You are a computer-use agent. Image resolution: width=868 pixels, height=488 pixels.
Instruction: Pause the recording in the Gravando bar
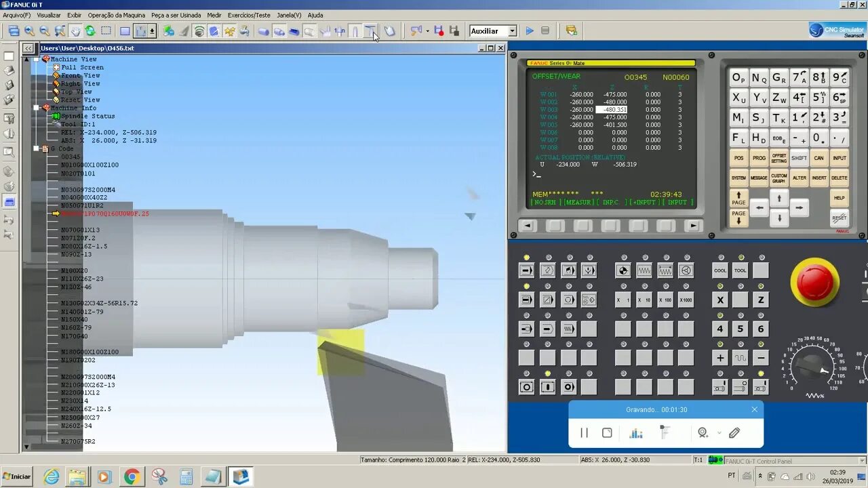click(584, 433)
